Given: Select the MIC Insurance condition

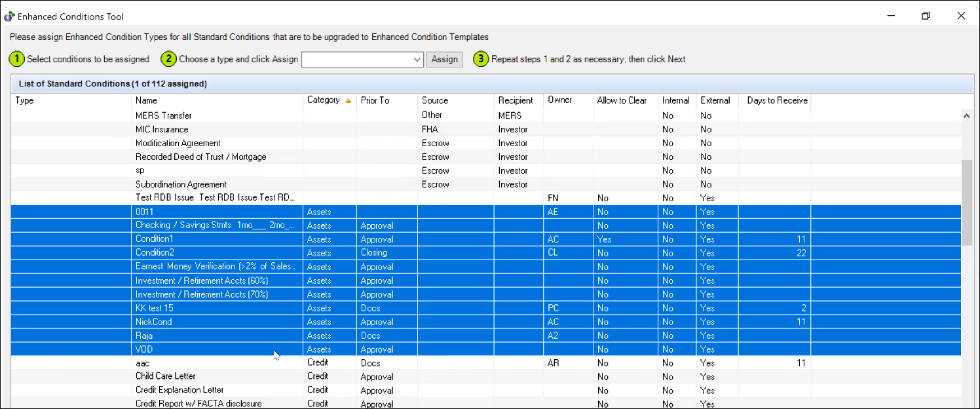Looking at the screenshot, I should click(x=487, y=129).
